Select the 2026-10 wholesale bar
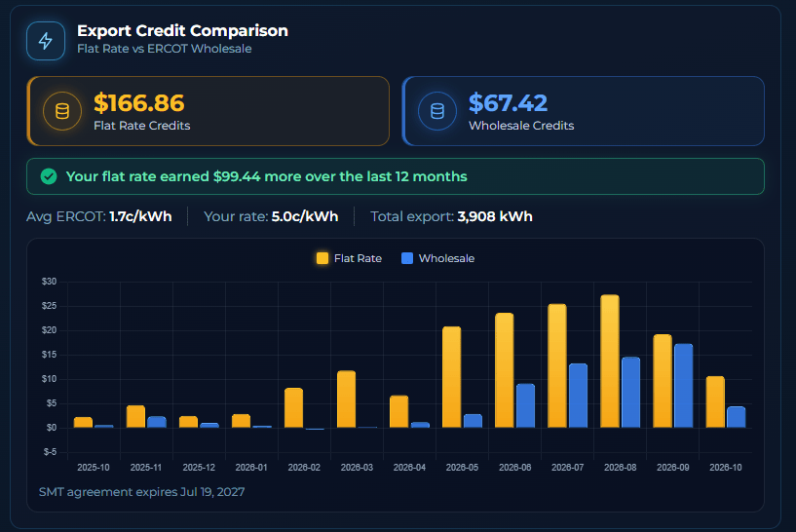Screen dimensions: 796x532 tap(737, 417)
